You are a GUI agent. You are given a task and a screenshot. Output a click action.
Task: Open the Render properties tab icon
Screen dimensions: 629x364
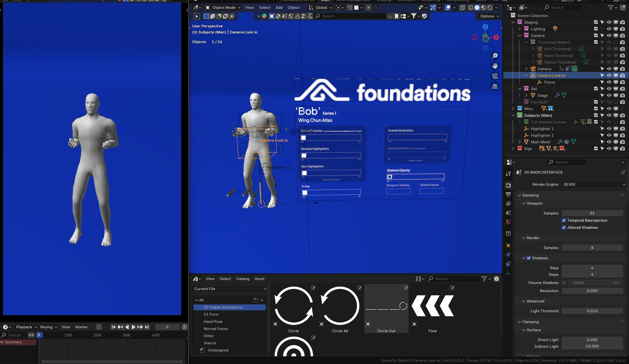508,185
